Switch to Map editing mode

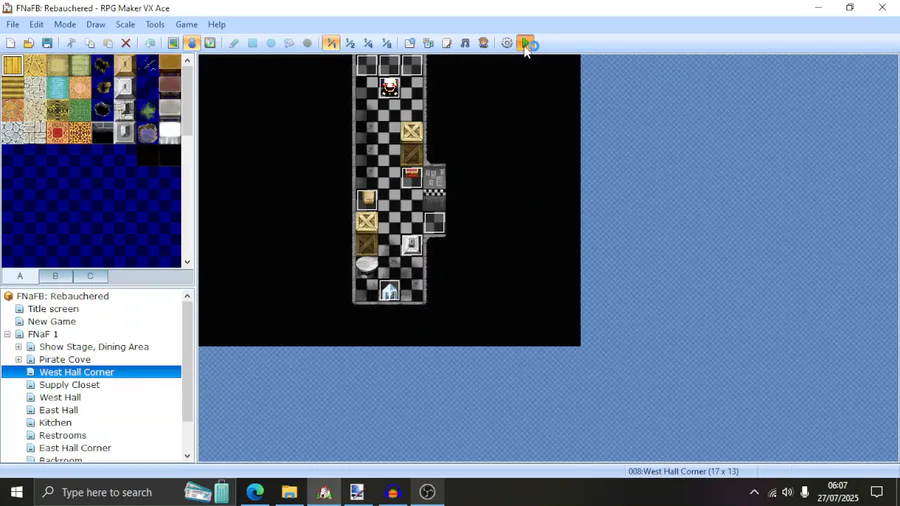pyautogui.click(x=173, y=43)
